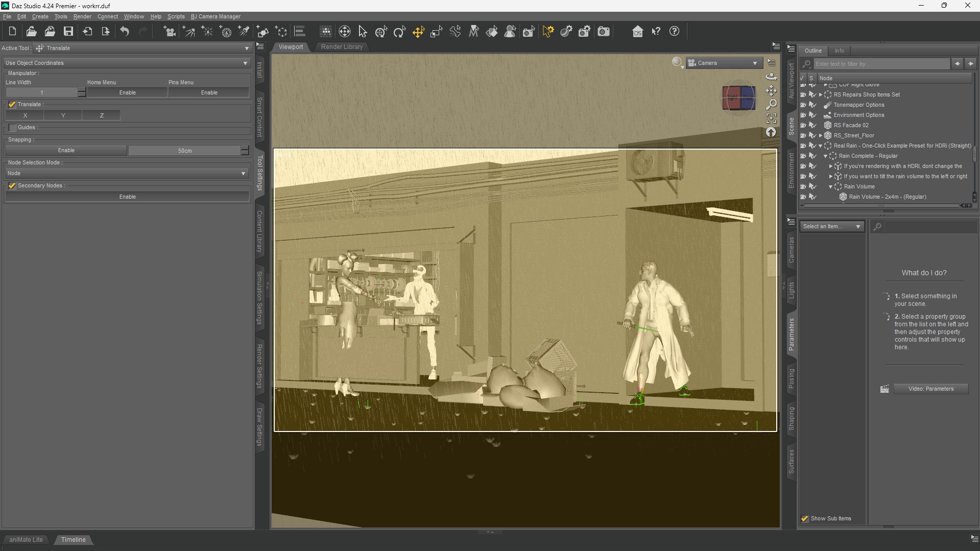Create a new scene file
This screenshot has height=551, width=980.
(12, 32)
